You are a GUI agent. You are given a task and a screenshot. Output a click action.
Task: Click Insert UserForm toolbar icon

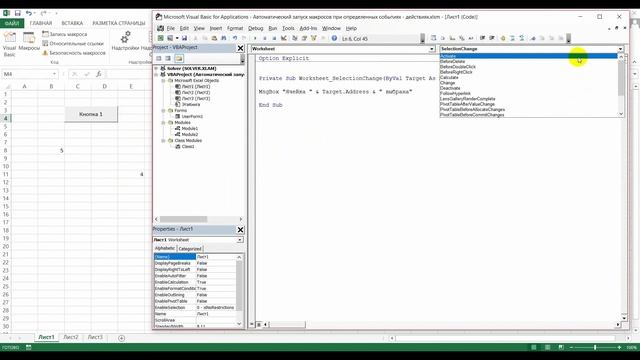171,38
